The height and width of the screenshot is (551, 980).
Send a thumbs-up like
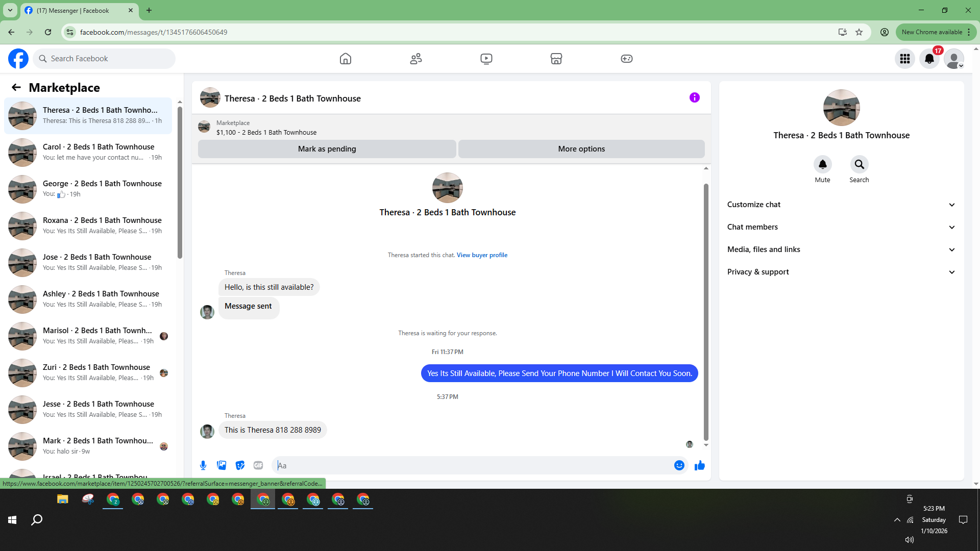pyautogui.click(x=699, y=465)
